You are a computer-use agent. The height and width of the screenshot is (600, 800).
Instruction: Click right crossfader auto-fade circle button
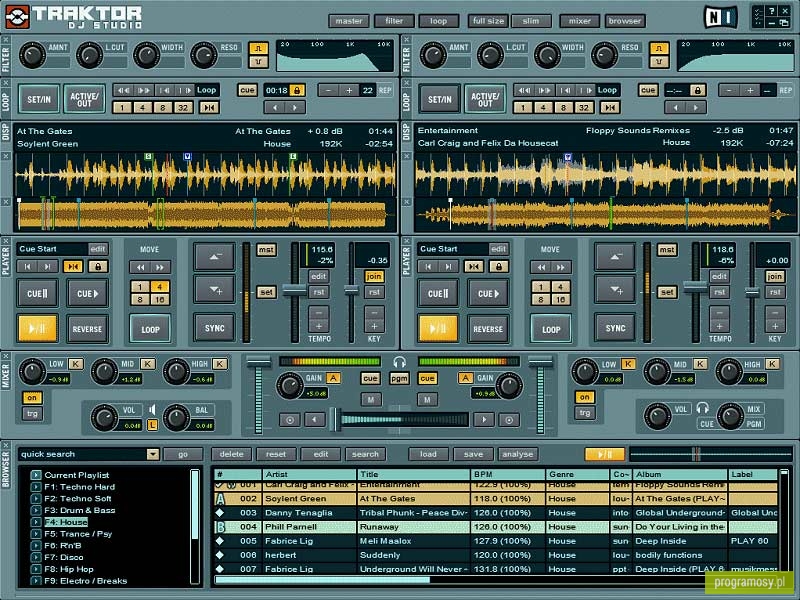pyautogui.click(x=509, y=420)
